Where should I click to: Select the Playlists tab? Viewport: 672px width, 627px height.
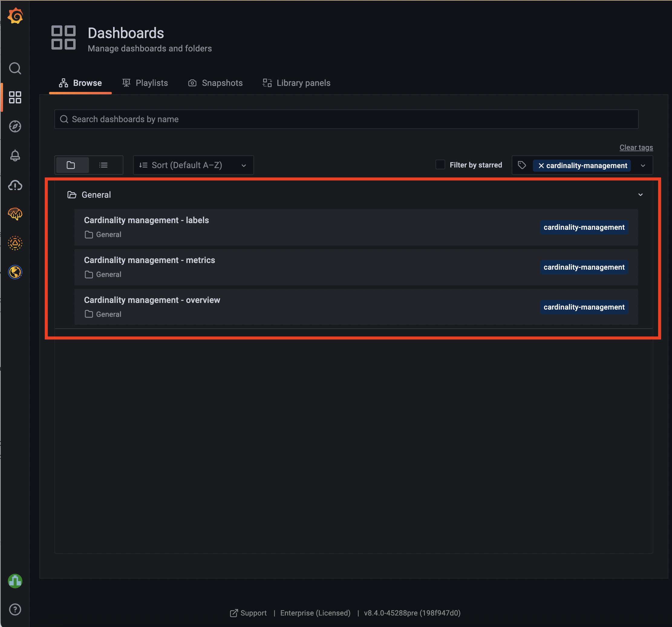pyautogui.click(x=145, y=83)
